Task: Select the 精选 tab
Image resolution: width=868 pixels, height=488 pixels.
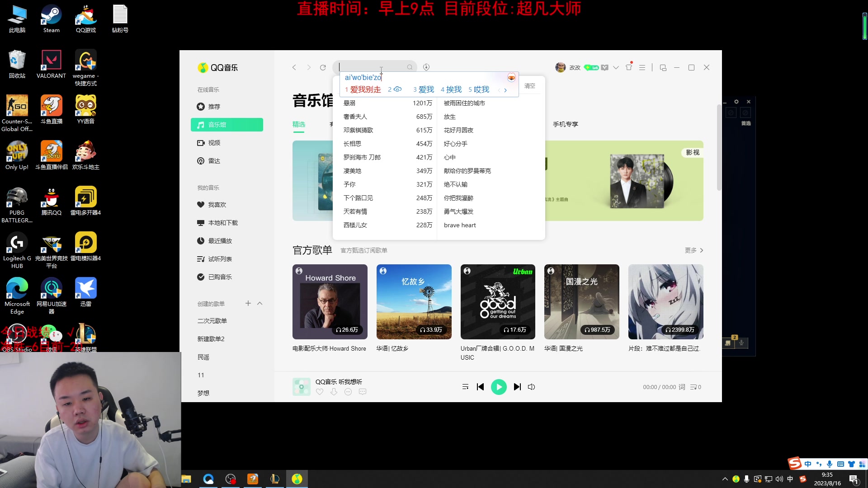Action: 299,124
